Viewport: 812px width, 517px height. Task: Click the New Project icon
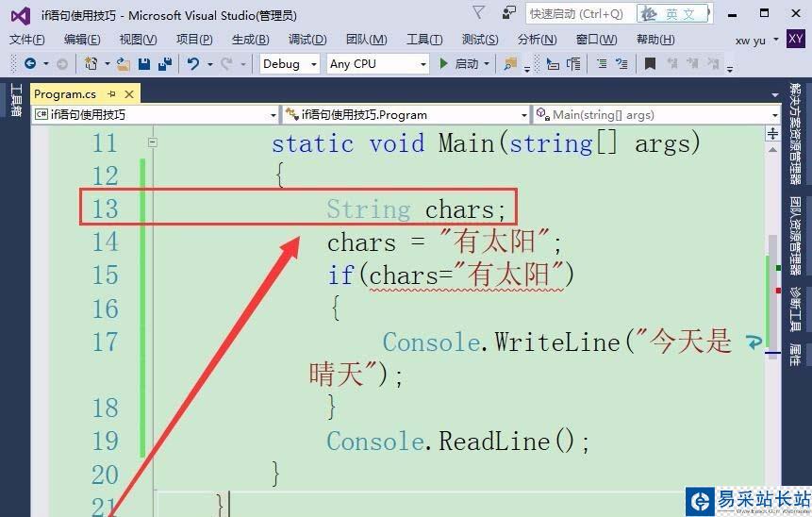click(x=91, y=64)
